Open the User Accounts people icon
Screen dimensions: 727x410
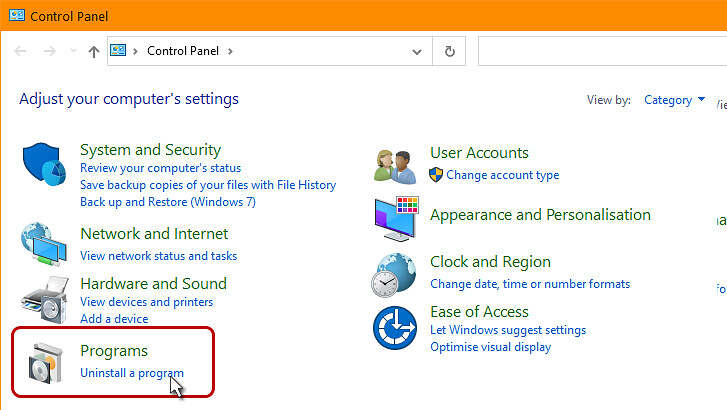[x=395, y=166]
